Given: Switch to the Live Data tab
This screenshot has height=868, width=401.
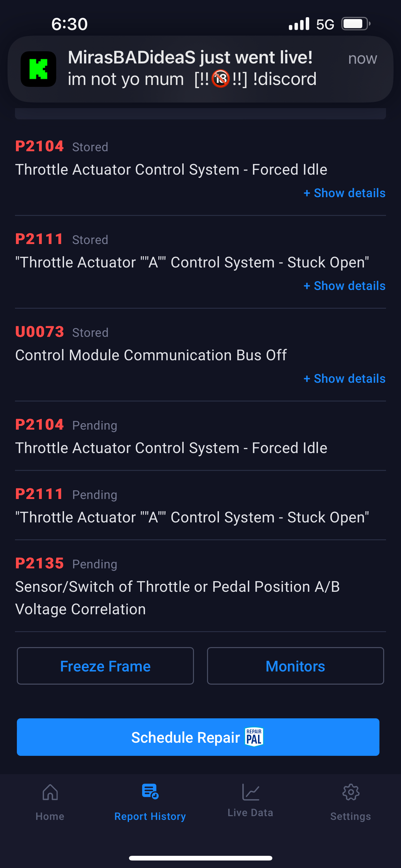Looking at the screenshot, I should (x=250, y=812).
